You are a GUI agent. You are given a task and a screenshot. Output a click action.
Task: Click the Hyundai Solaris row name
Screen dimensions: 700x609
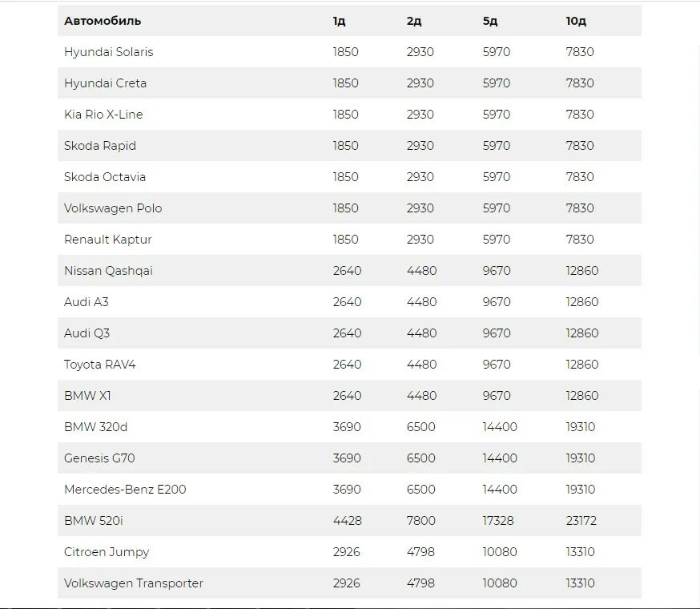tap(108, 52)
